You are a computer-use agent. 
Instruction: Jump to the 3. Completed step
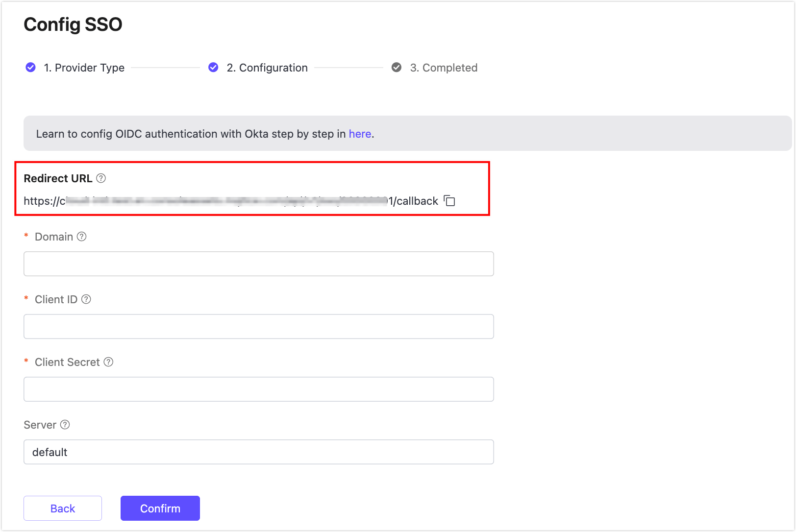click(x=444, y=68)
